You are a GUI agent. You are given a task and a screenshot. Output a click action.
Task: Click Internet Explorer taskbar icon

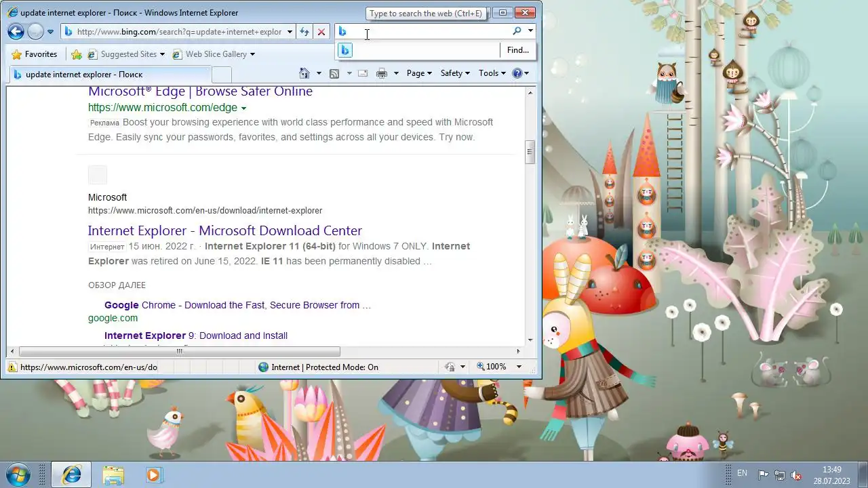pos(71,474)
